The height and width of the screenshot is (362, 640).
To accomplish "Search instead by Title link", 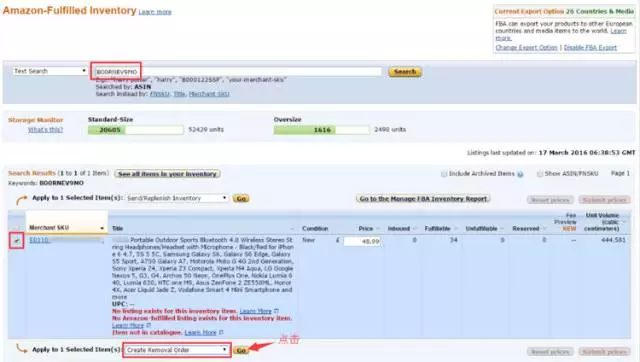I will pyautogui.click(x=179, y=94).
